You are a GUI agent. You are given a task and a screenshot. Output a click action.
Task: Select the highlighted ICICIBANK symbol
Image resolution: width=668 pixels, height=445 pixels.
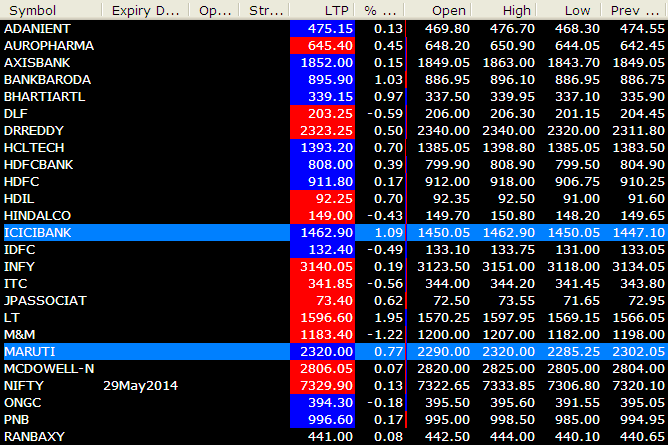[x=38, y=233]
